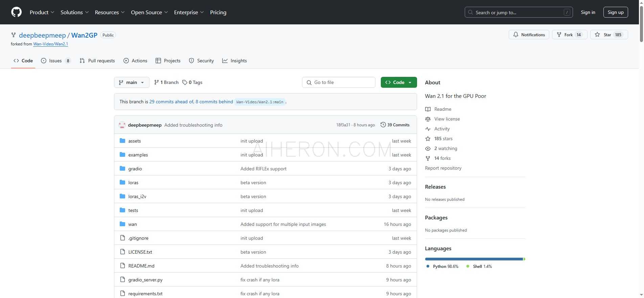This screenshot has width=644, height=298.
Task: Click commit hash 18f3a31
Action: [x=343, y=125]
